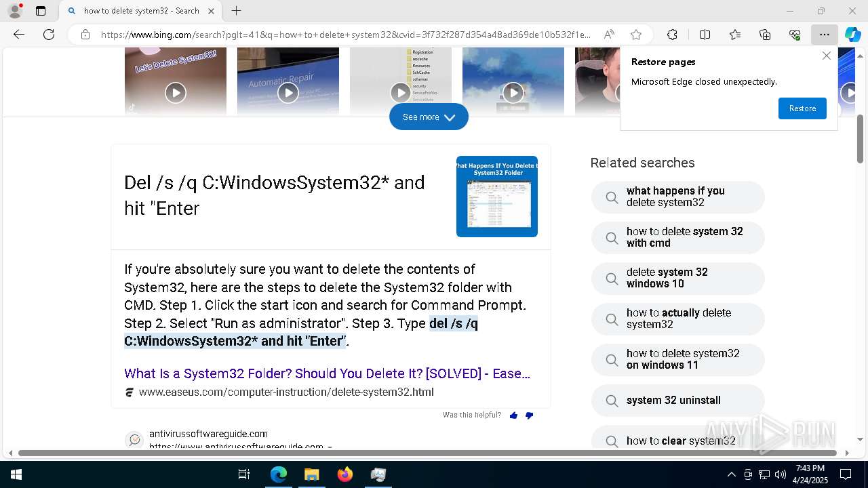Open a new tab with plus button

[236, 11]
